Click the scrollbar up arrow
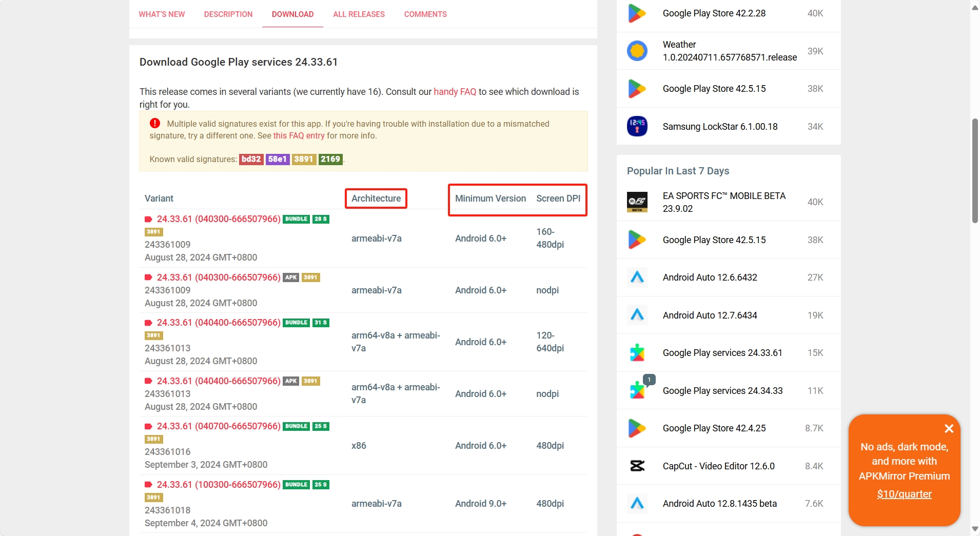Viewport: 980px width, 536px height. click(x=975, y=8)
